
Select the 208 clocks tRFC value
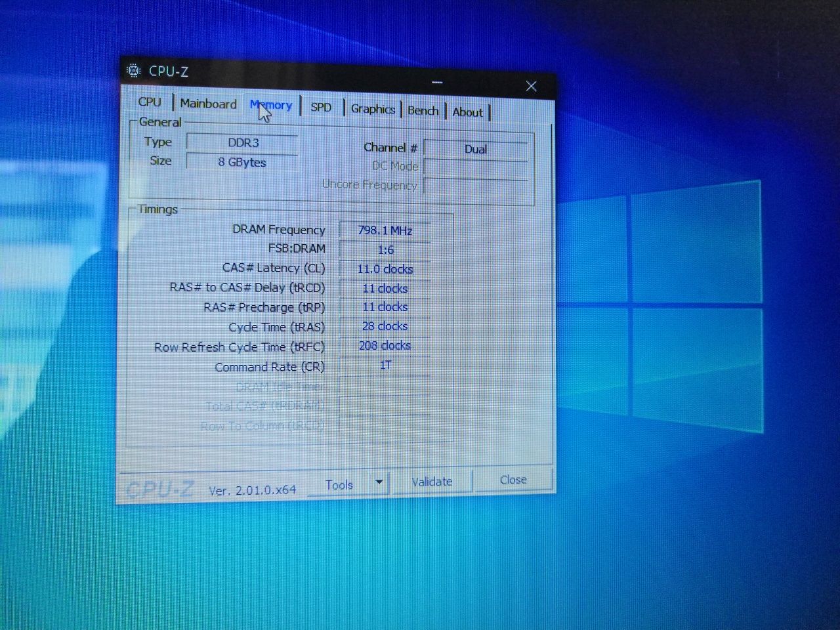(385, 345)
